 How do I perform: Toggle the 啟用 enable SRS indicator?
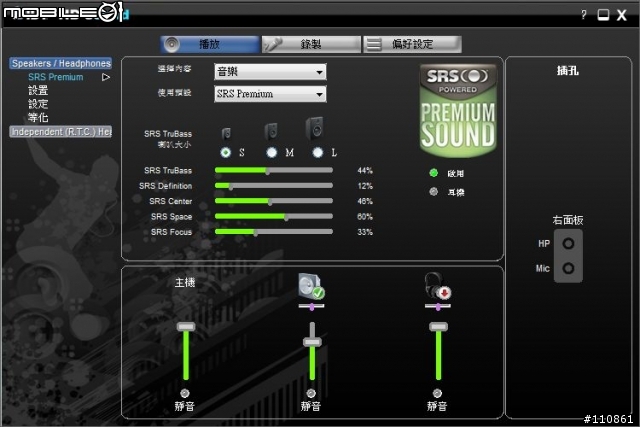click(433, 173)
